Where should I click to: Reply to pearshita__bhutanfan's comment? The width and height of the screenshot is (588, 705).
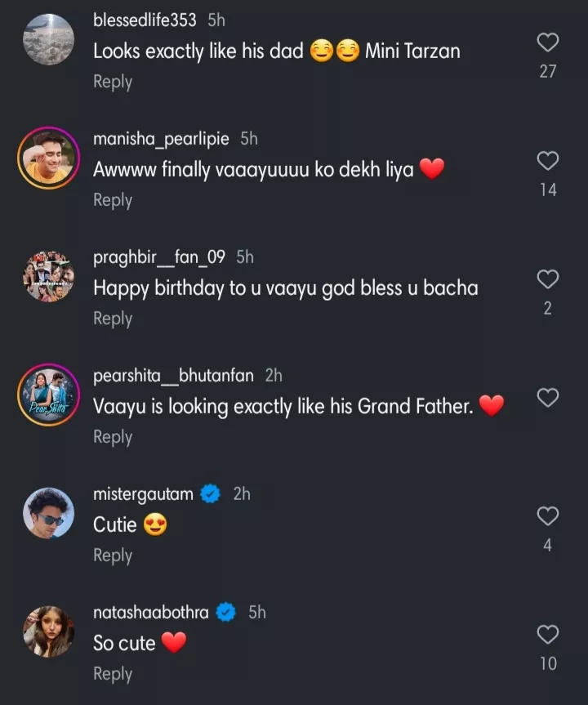click(x=113, y=437)
